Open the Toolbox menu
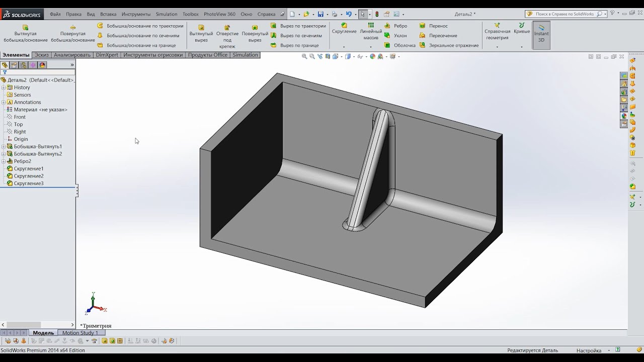Screen dimensions: 644x362 191,14
